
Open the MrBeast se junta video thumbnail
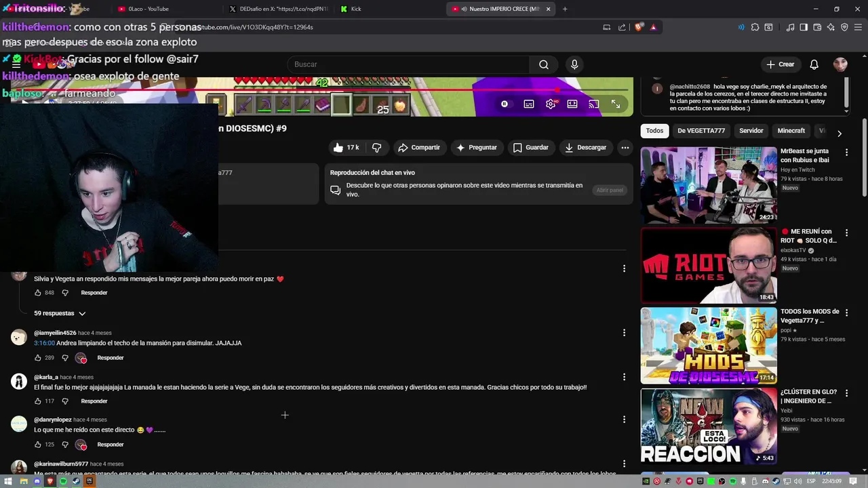click(x=709, y=185)
